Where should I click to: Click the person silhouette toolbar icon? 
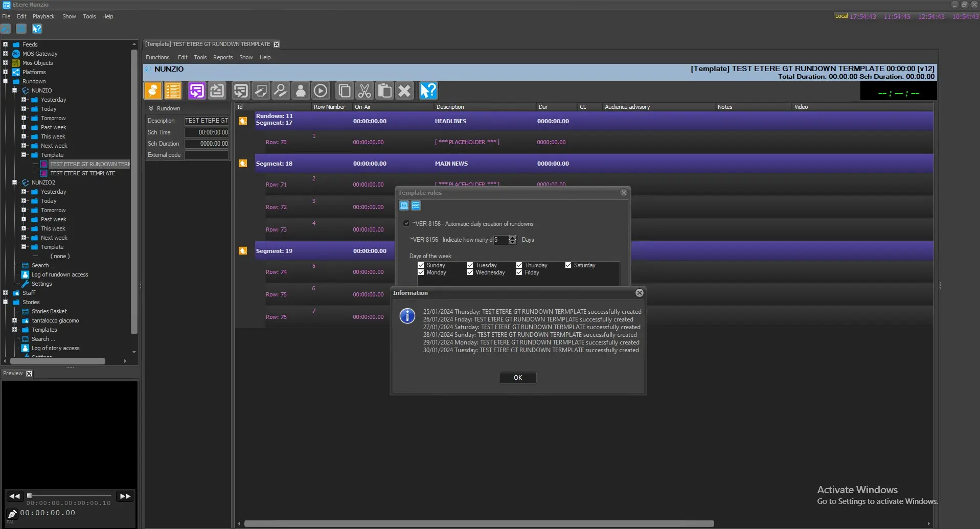(301, 91)
